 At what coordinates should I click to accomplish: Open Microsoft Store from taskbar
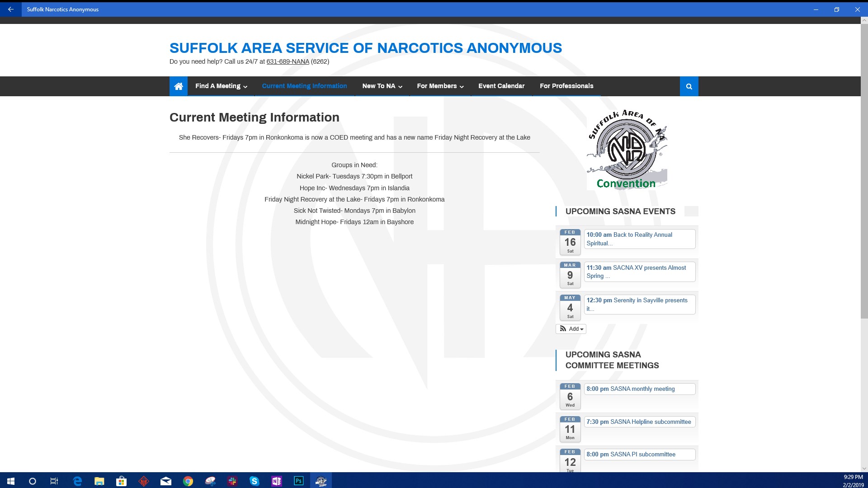pos(121,481)
